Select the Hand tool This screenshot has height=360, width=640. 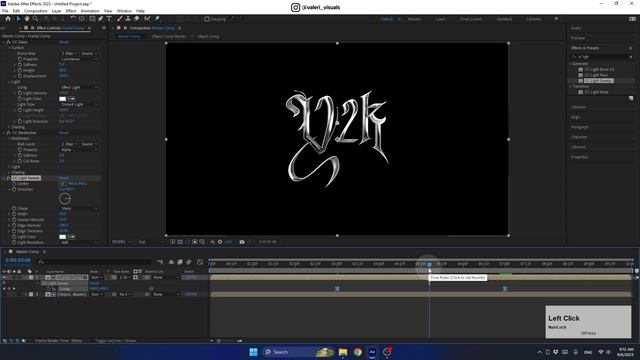pyautogui.click(x=27, y=19)
